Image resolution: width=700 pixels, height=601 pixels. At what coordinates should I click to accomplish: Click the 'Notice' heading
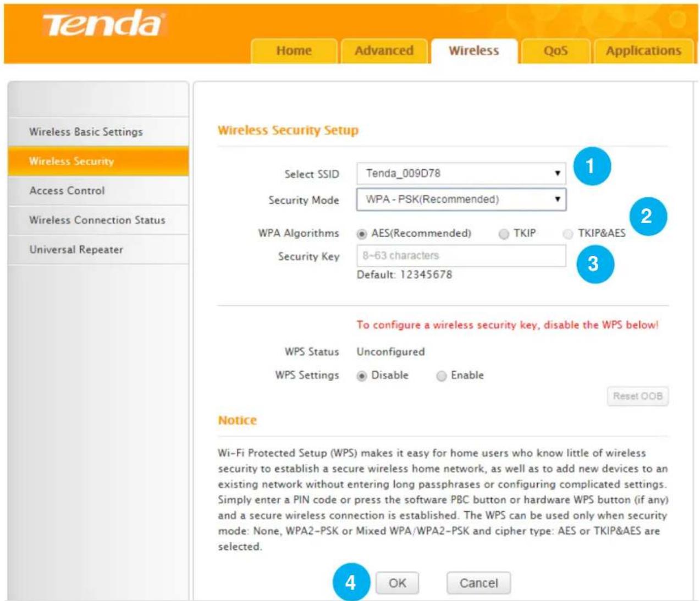click(238, 420)
